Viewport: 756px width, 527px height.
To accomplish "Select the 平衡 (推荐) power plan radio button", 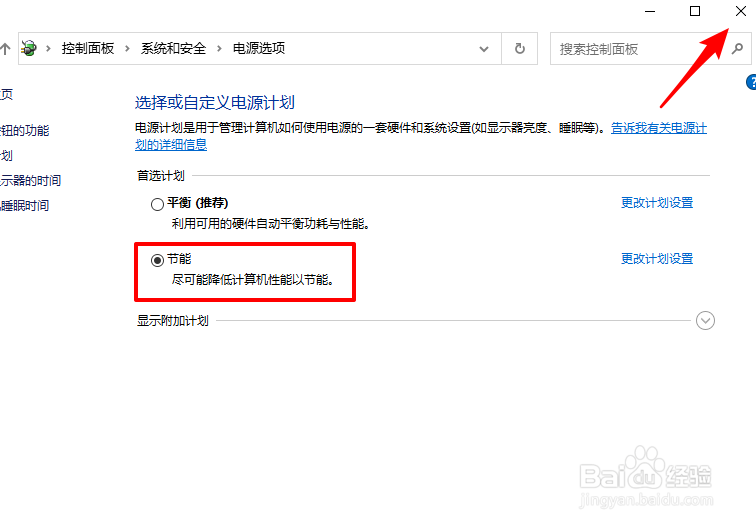I will pos(157,204).
